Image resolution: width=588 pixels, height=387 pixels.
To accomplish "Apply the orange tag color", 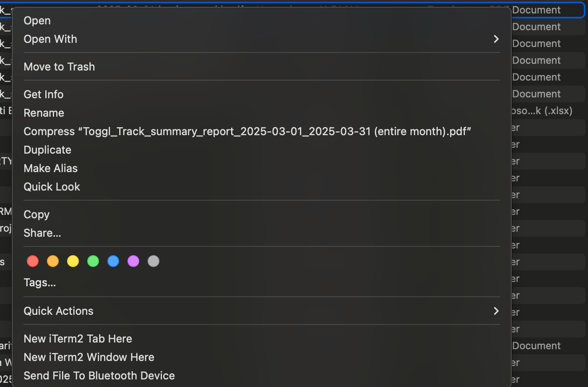I will click(x=53, y=261).
